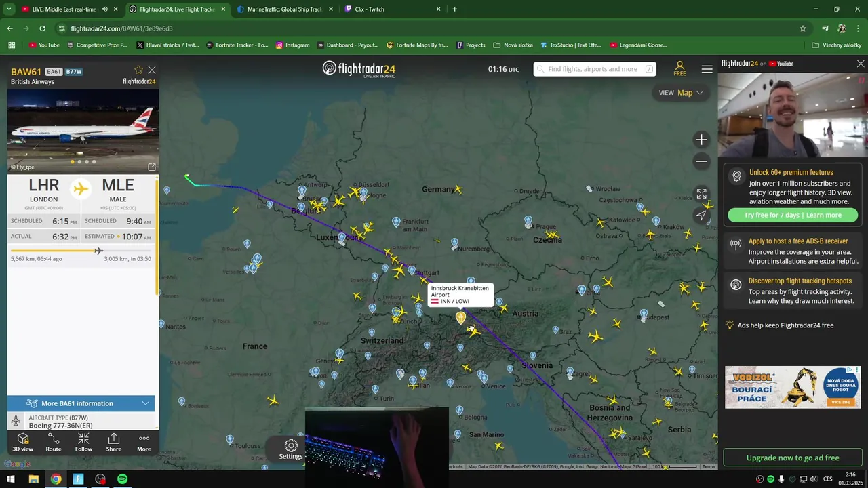Click Boeing 777-36N(ER) aircraft type text

coord(60,426)
